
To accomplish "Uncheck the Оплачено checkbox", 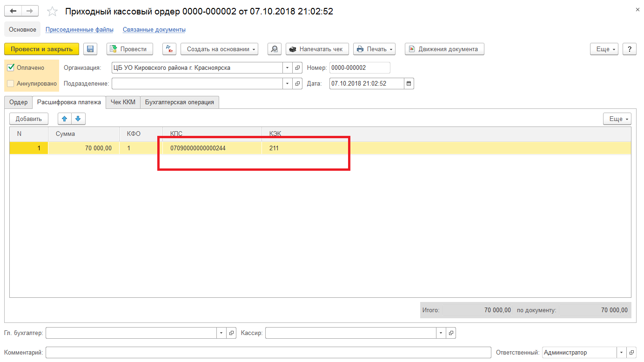I will pos(11,67).
